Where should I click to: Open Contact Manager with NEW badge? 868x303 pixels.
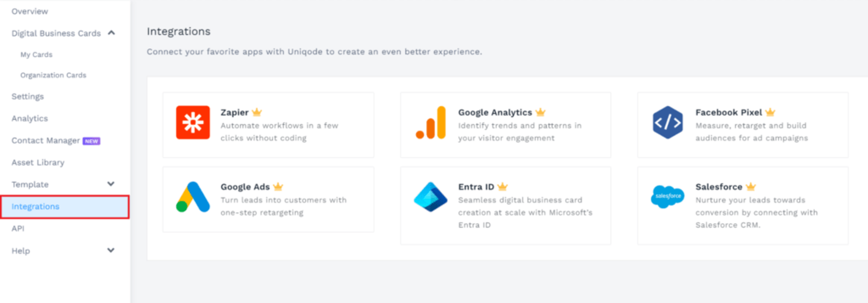click(45, 140)
